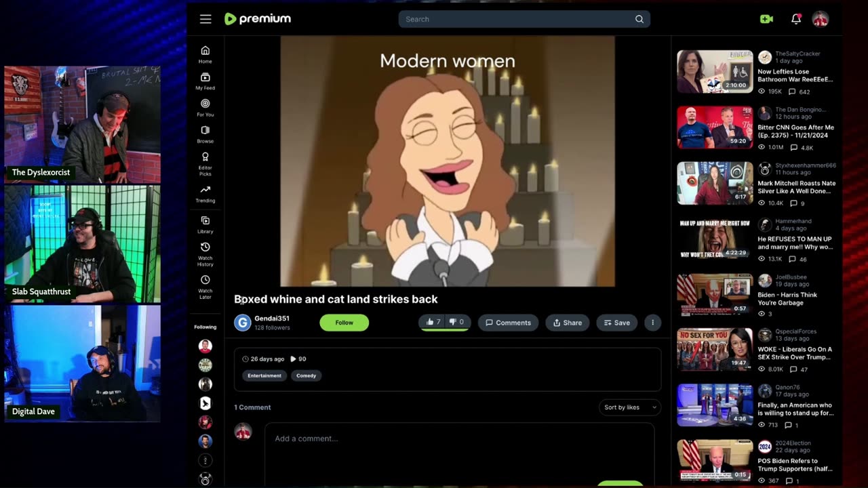
Task: Click The Dan Bongino channel avatar
Action: (x=765, y=113)
